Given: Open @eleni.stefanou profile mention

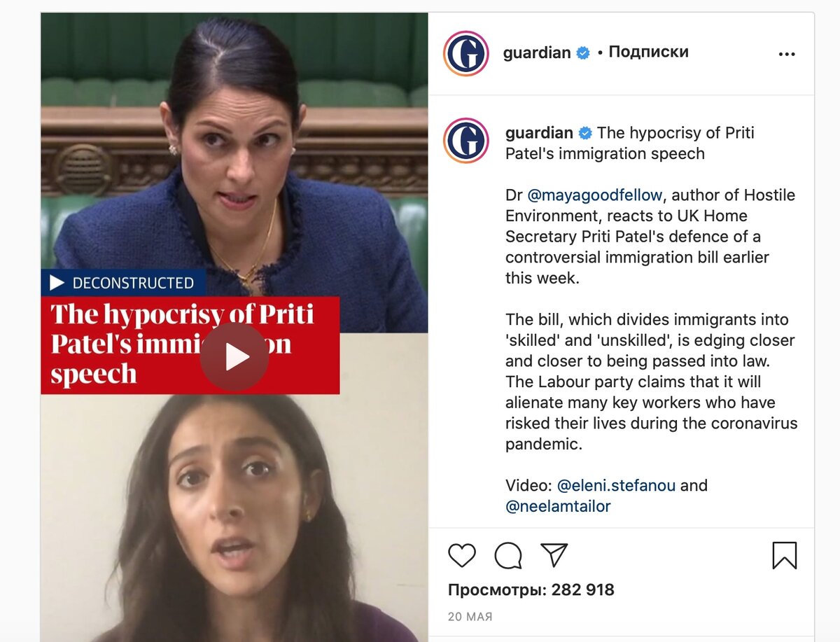Looking at the screenshot, I should coord(616,485).
